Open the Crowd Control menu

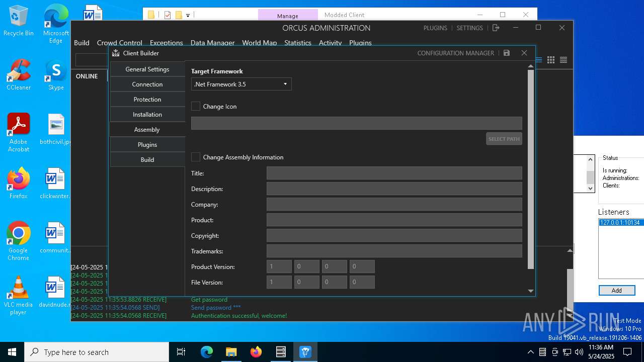(119, 43)
